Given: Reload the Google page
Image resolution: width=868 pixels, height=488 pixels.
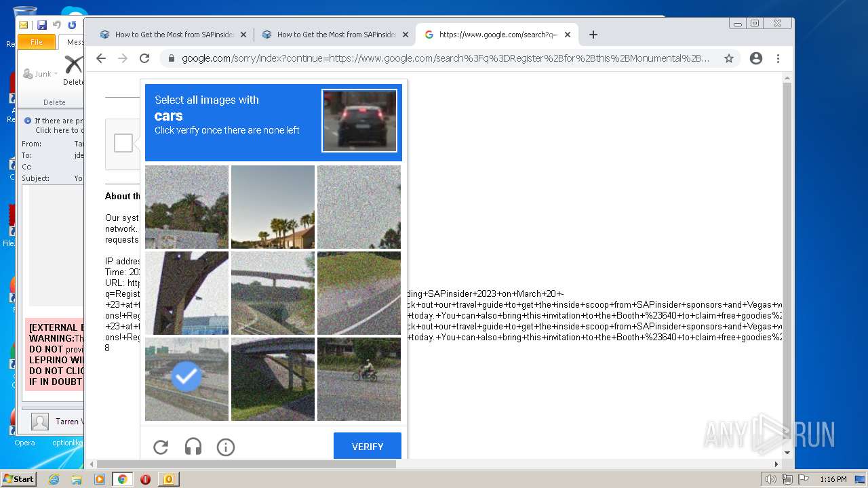Looking at the screenshot, I should click(144, 58).
